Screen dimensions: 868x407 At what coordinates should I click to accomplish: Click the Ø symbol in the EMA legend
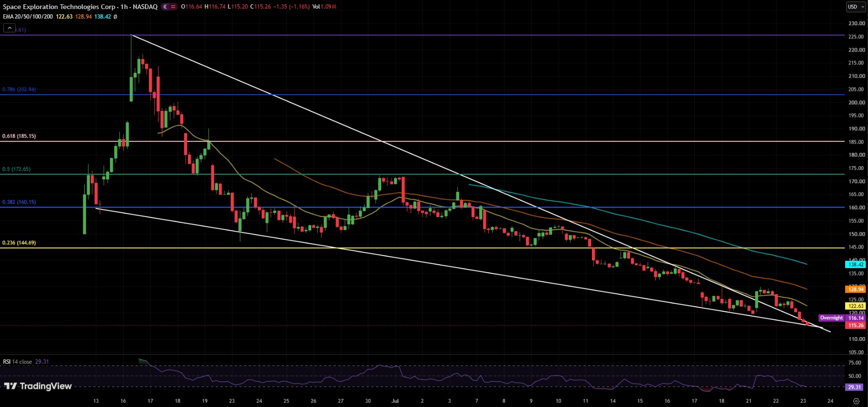coord(115,17)
